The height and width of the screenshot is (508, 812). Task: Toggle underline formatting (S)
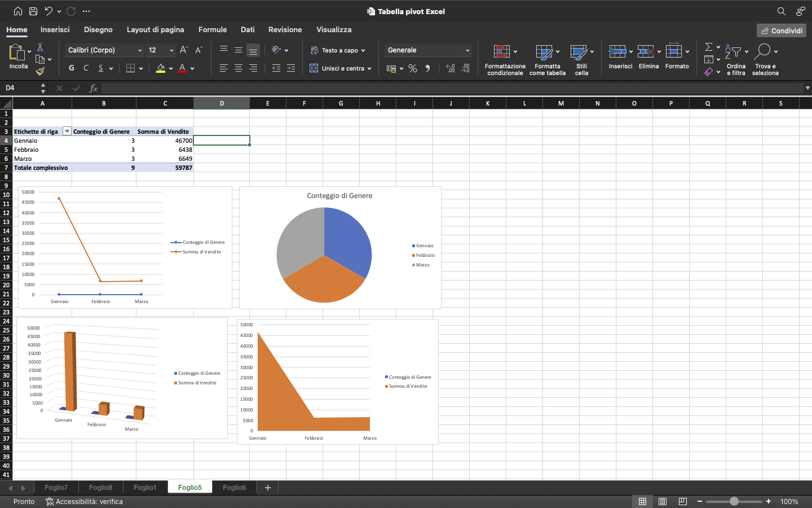[x=100, y=68]
